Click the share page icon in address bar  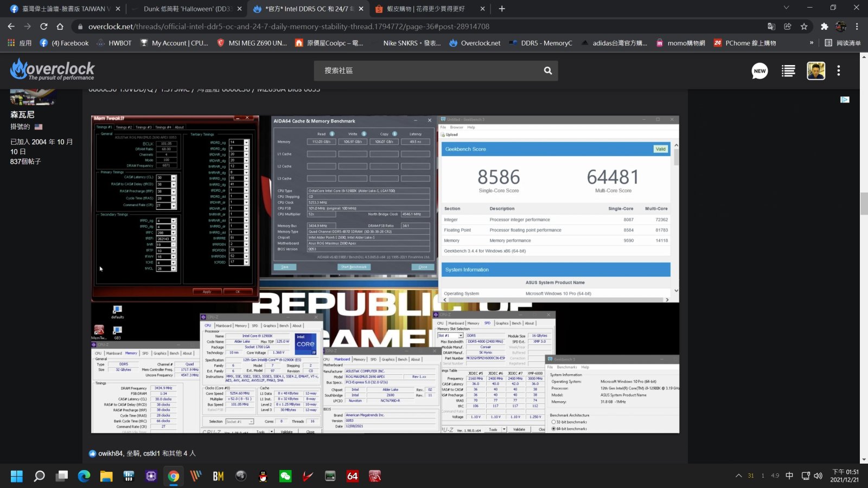click(788, 26)
